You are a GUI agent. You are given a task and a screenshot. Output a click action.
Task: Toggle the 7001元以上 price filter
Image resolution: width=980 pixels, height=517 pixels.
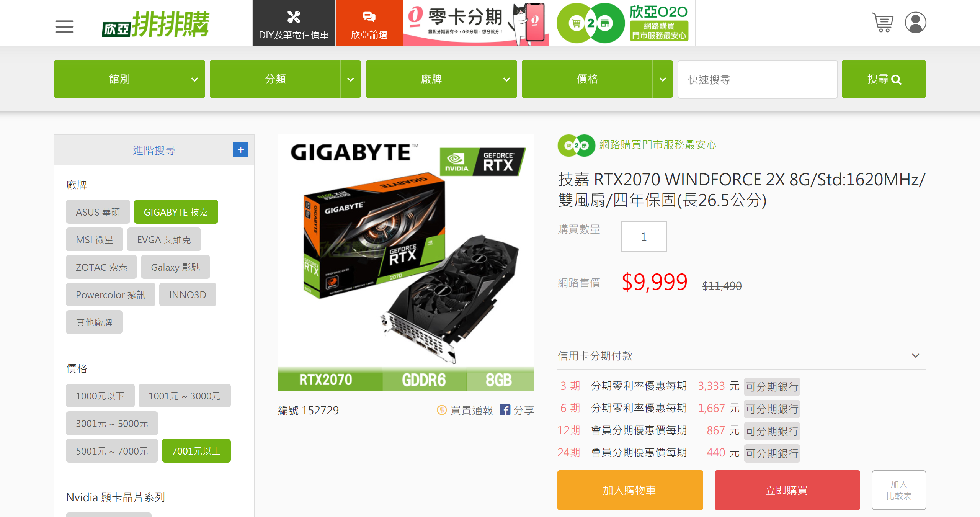[x=196, y=451]
